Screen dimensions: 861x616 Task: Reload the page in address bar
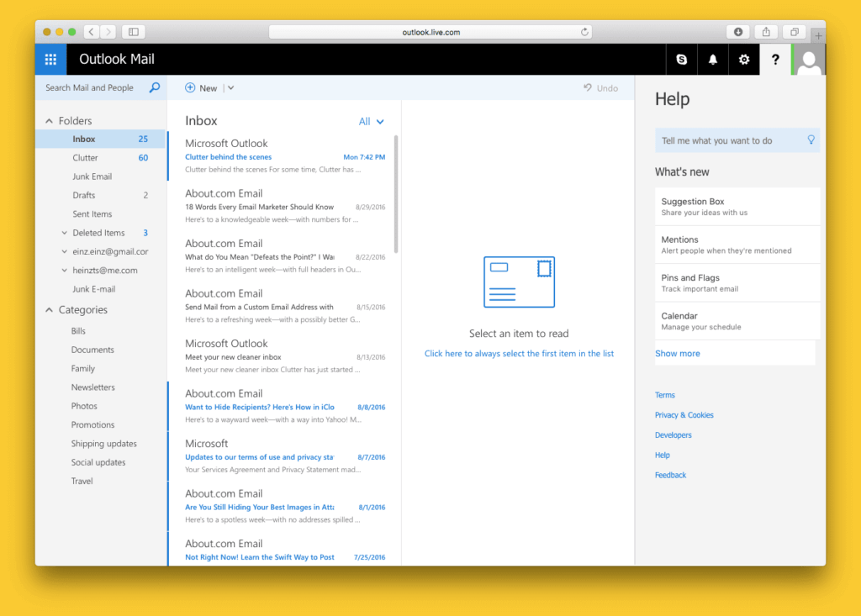585,32
